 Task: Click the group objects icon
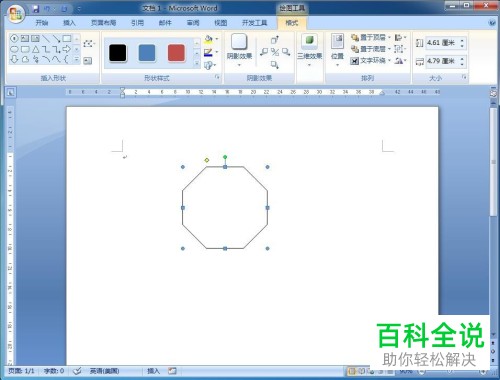pyautogui.click(x=400, y=49)
